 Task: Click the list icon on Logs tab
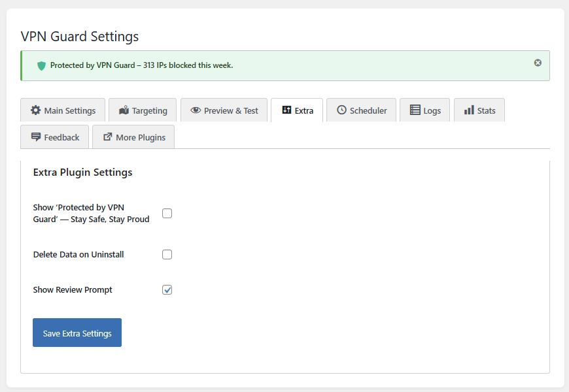click(x=415, y=110)
